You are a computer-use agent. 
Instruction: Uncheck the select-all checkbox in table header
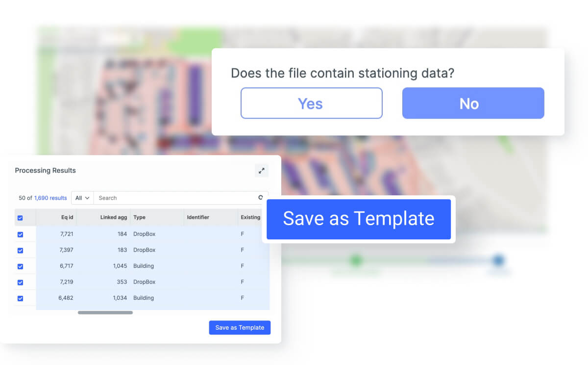pyautogui.click(x=20, y=217)
